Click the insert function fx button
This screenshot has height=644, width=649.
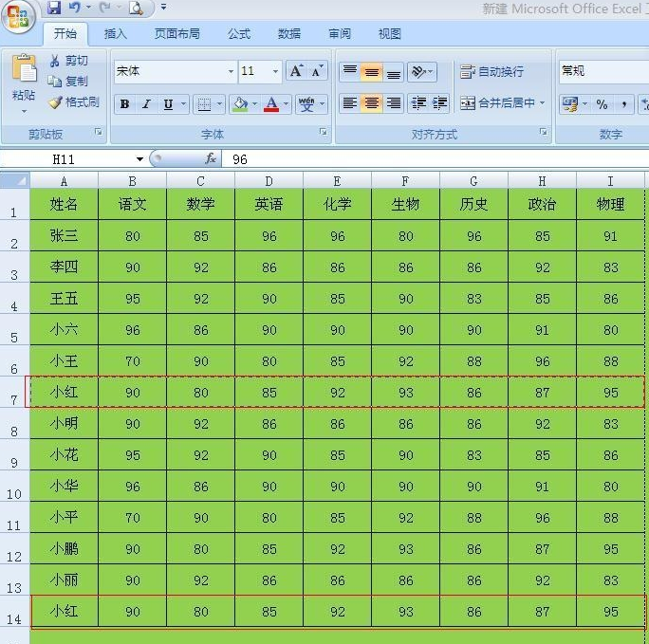click(211, 158)
